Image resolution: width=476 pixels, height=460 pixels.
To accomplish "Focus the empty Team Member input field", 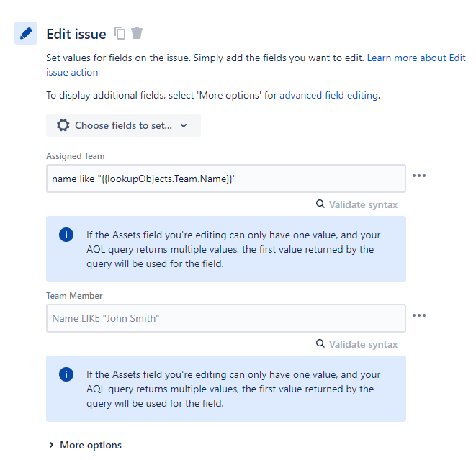I will point(225,318).
